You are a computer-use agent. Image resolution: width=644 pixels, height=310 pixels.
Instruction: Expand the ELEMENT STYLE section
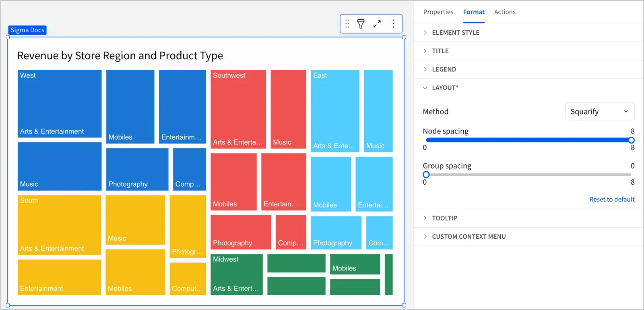(528, 33)
